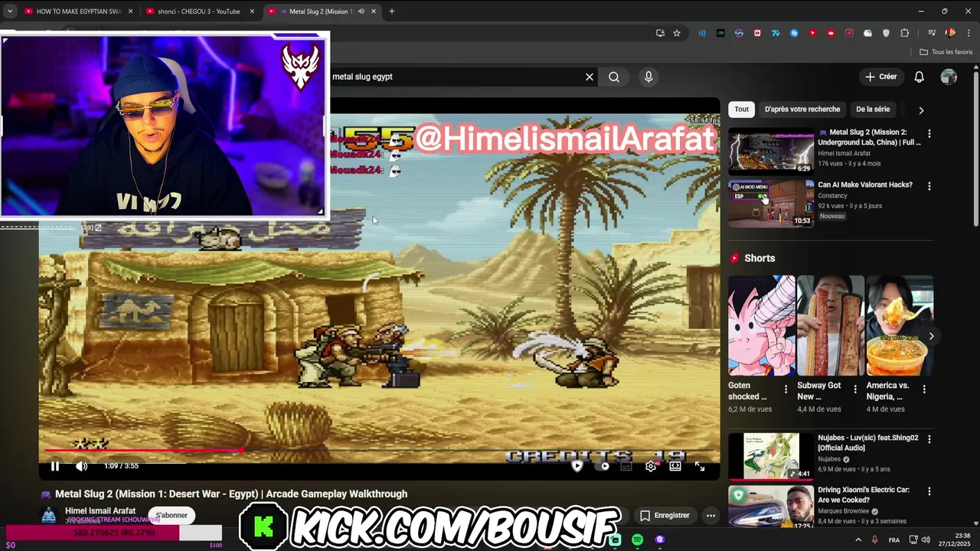This screenshot has height=551, width=980.
Task: Open the shield extension icon in the toolbar
Action: [x=887, y=33]
